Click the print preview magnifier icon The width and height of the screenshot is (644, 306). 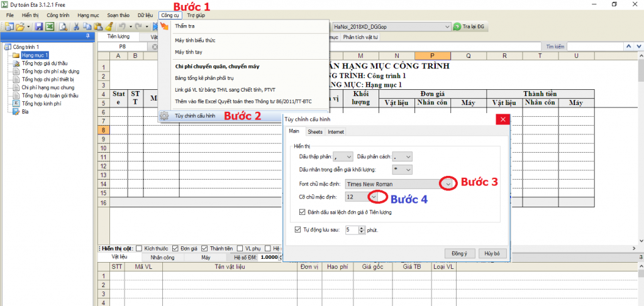[x=62, y=27]
